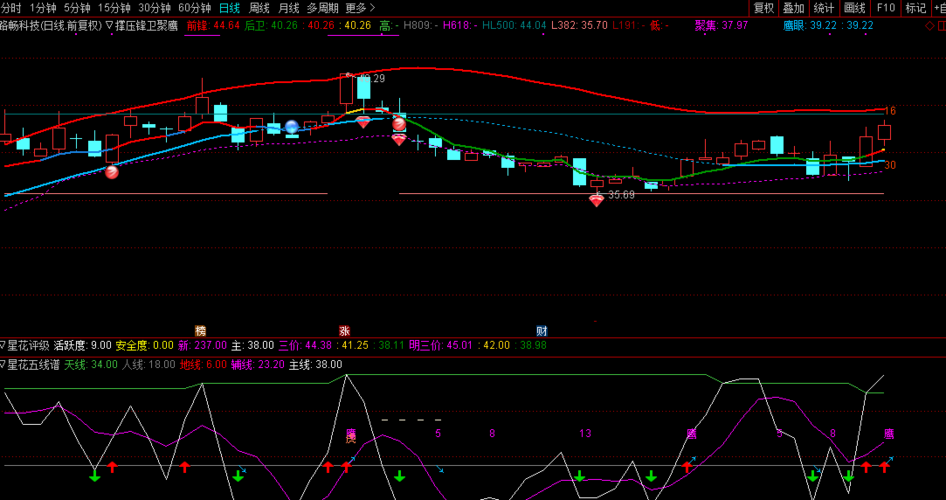Click the 统计 statistics button
The height and width of the screenshot is (500, 946).
[824, 8]
